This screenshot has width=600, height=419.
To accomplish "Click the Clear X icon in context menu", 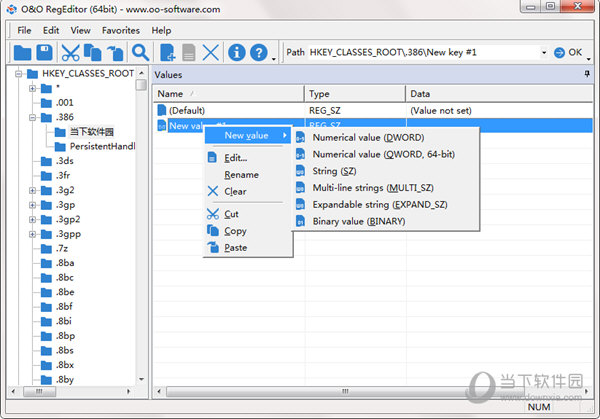I will tap(213, 191).
